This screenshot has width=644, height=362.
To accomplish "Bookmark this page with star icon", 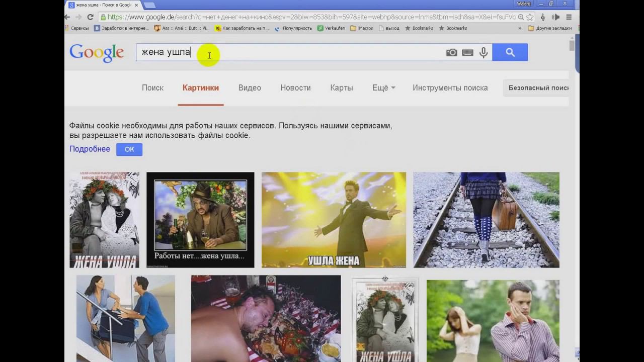I will [x=530, y=17].
